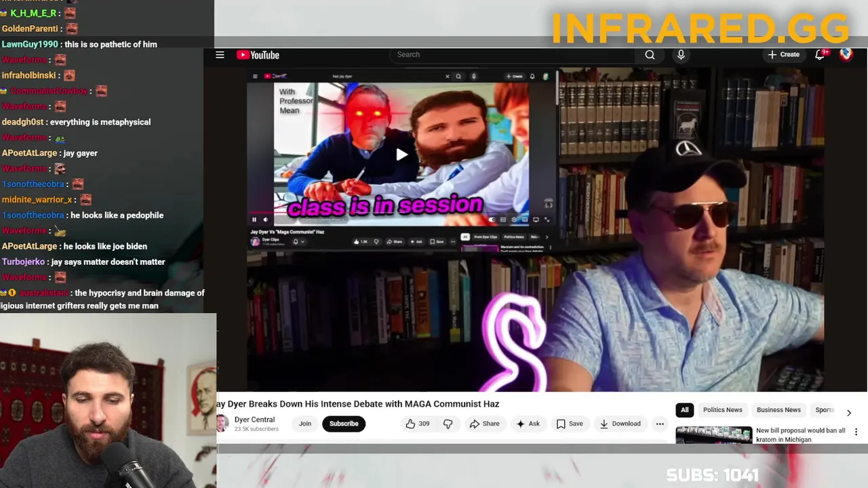Click chat username Turbojerko
The height and width of the screenshot is (488, 868).
(x=23, y=262)
